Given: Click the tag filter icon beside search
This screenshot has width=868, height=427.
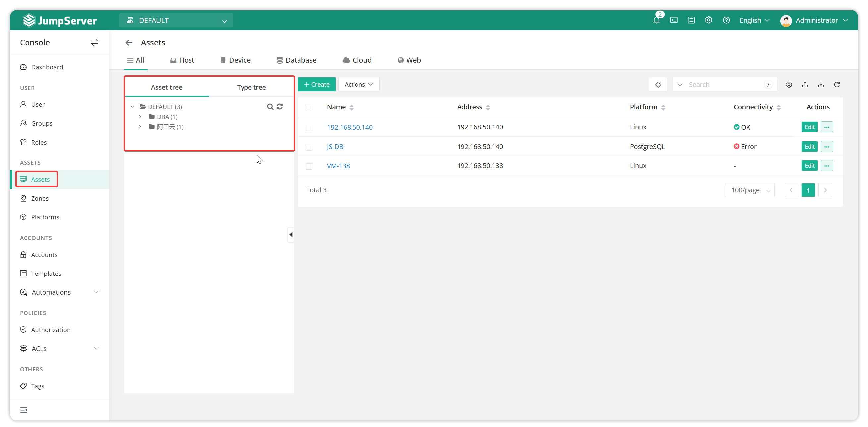Looking at the screenshot, I should click(x=658, y=84).
